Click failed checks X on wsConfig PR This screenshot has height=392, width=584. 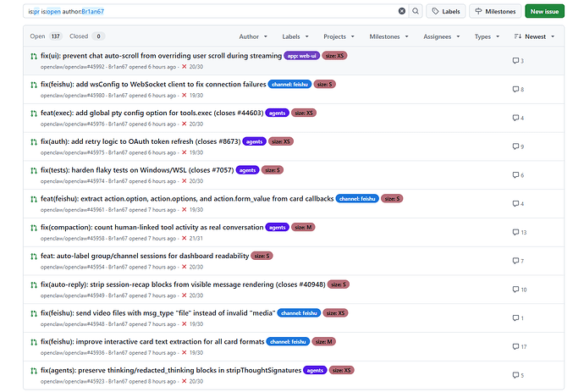click(184, 96)
